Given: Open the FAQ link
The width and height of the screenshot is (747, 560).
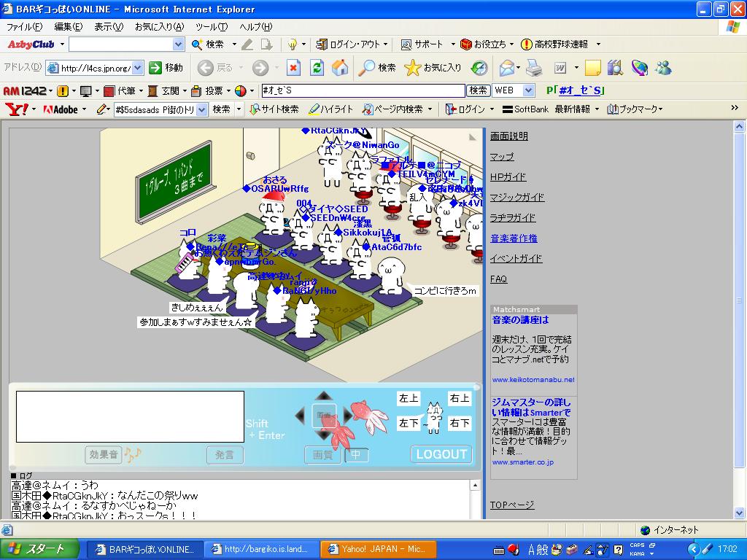Looking at the screenshot, I should [x=498, y=279].
